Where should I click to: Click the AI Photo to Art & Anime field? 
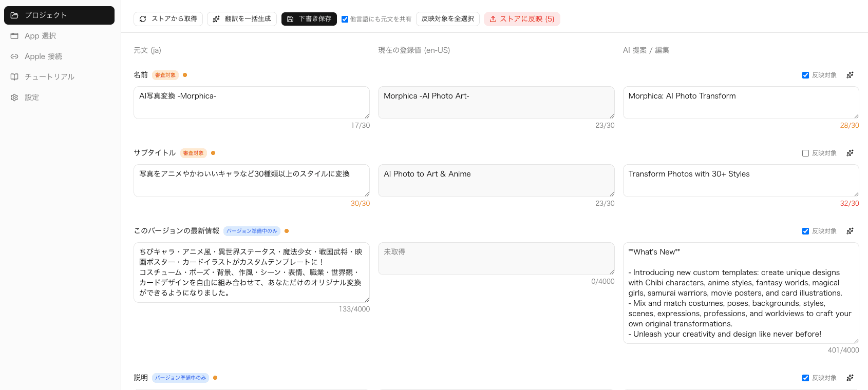[496, 181]
